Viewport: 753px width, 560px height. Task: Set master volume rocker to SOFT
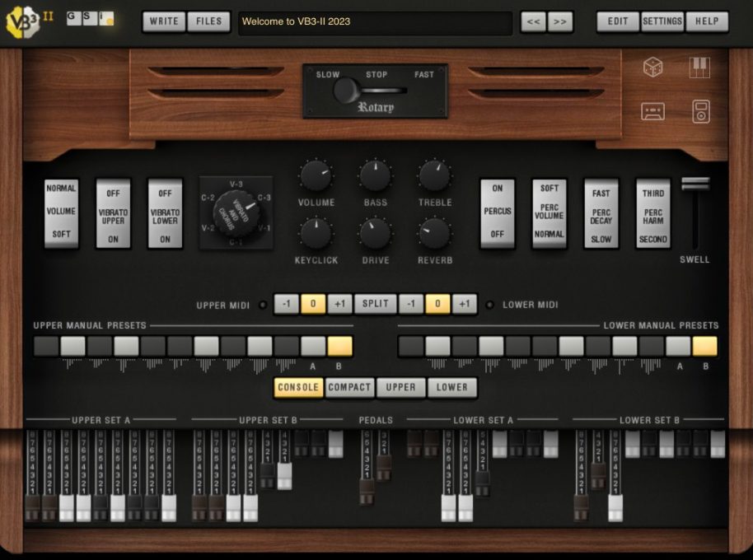tap(61, 233)
